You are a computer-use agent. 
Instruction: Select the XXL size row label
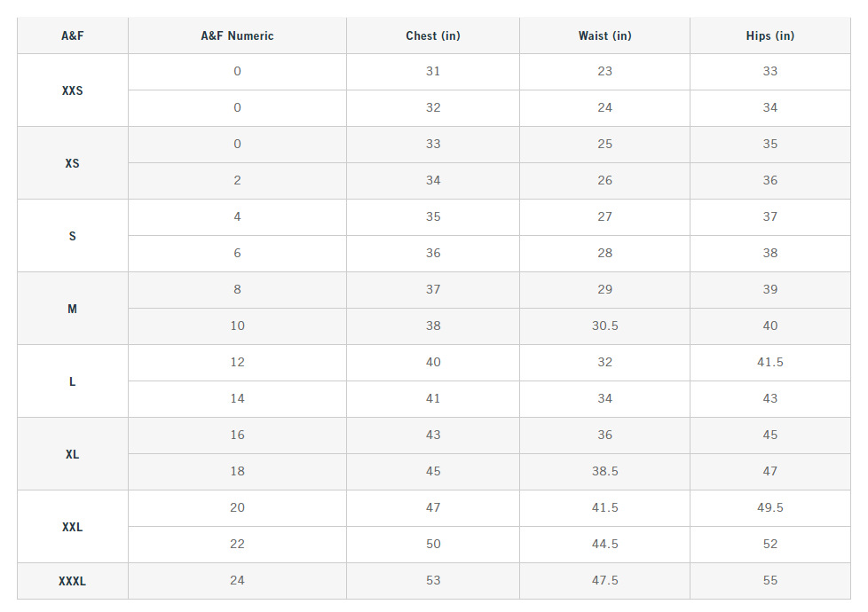[73, 527]
